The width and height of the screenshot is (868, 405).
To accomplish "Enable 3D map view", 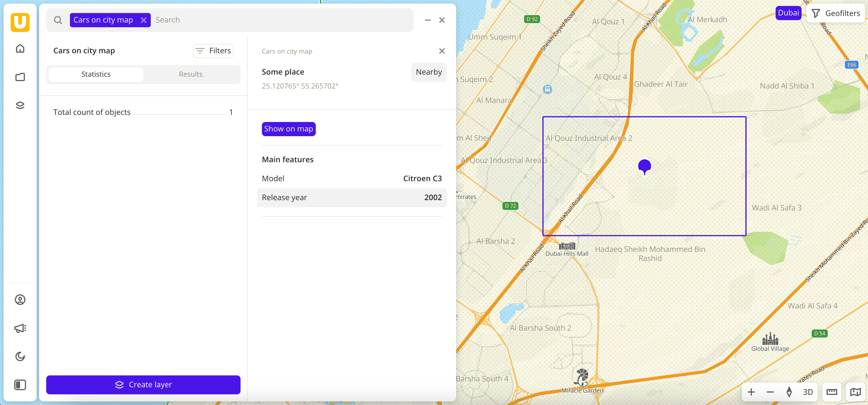I will click(x=808, y=392).
